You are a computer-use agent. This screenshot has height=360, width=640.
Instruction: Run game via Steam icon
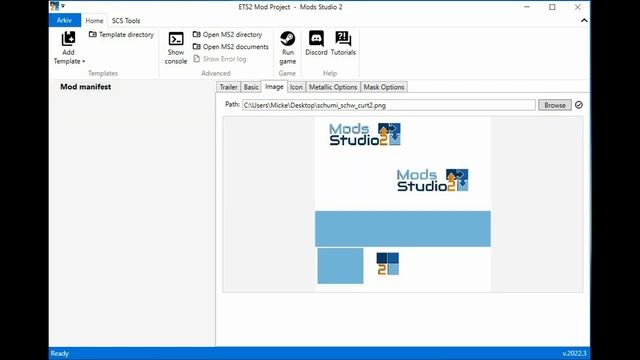click(x=287, y=48)
